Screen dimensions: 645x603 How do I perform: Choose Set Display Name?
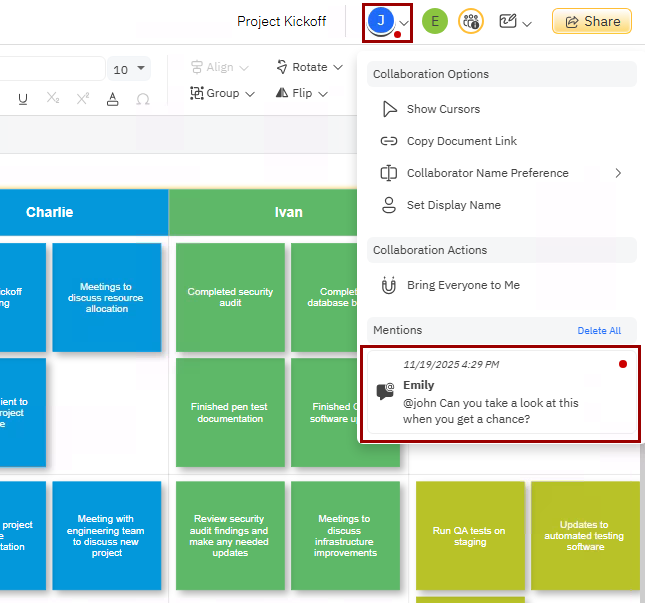click(453, 205)
